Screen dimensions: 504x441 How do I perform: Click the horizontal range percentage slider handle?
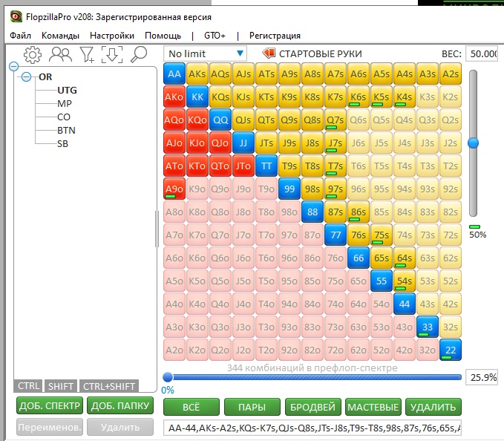pyautogui.click(x=168, y=377)
